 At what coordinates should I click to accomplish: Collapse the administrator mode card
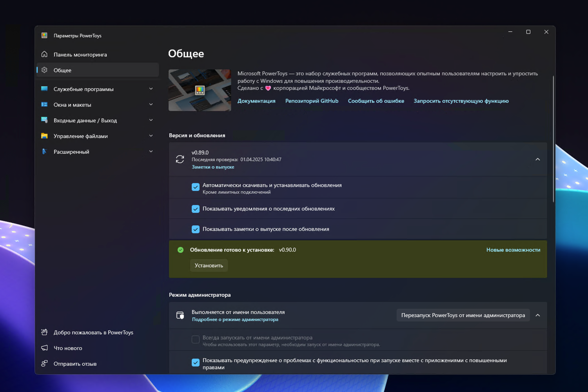pos(538,315)
